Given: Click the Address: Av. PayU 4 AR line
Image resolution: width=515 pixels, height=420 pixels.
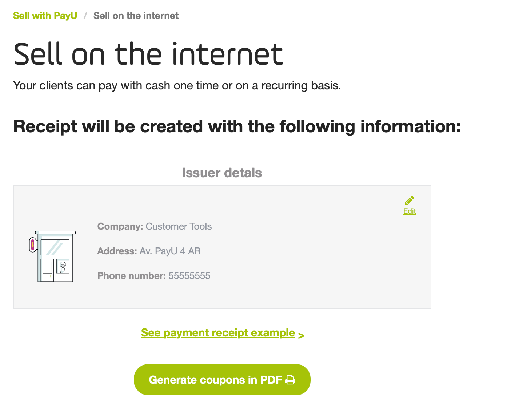Looking at the screenshot, I should 149,251.
